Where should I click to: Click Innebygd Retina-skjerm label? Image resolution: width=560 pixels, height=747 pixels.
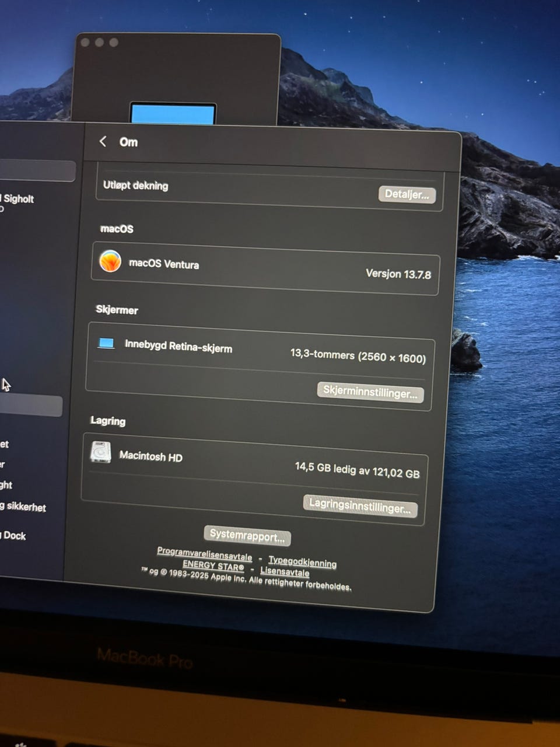click(178, 346)
